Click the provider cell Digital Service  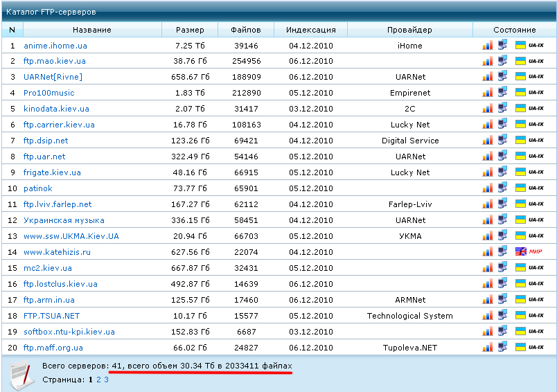410,141
